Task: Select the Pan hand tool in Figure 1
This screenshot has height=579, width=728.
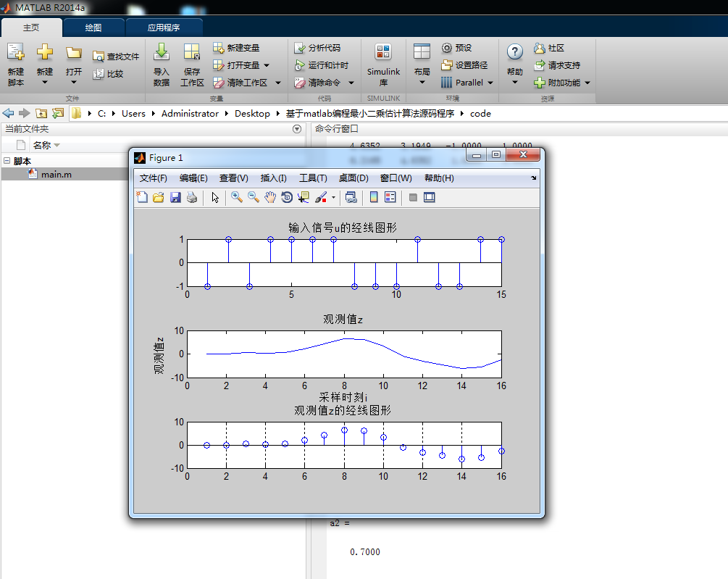Action: (270, 197)
